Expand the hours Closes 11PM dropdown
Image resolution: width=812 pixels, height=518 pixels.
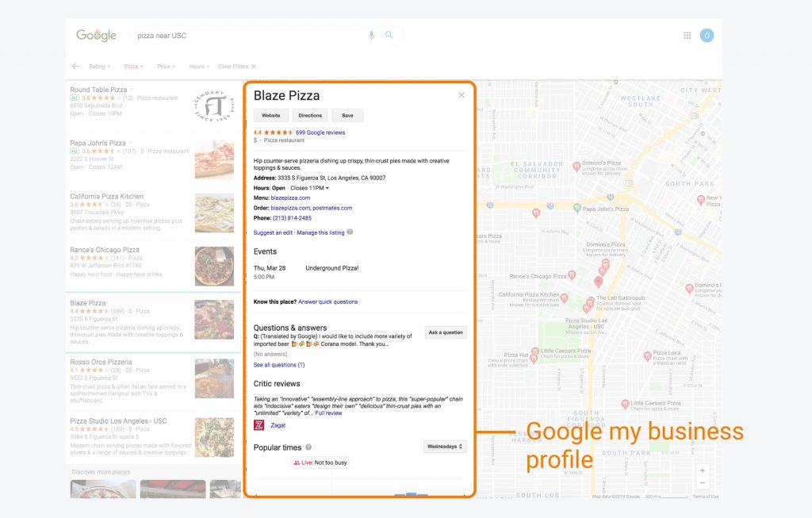point(309,188)
